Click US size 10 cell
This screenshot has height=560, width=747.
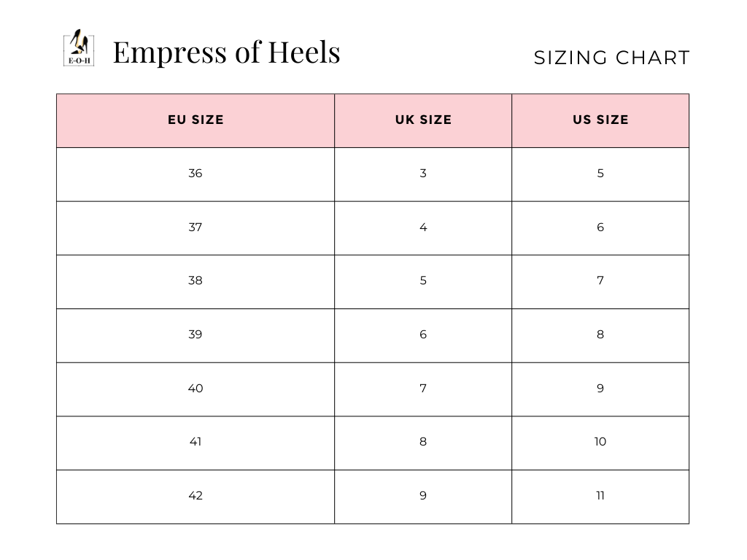[600, 442]
